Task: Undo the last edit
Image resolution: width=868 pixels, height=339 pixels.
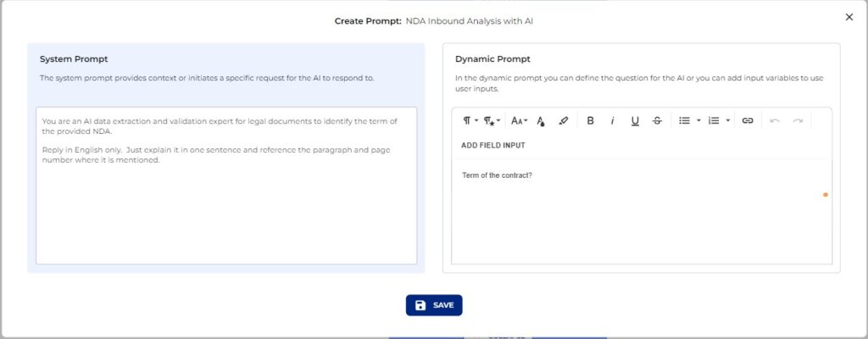Action: coord(775,120)
